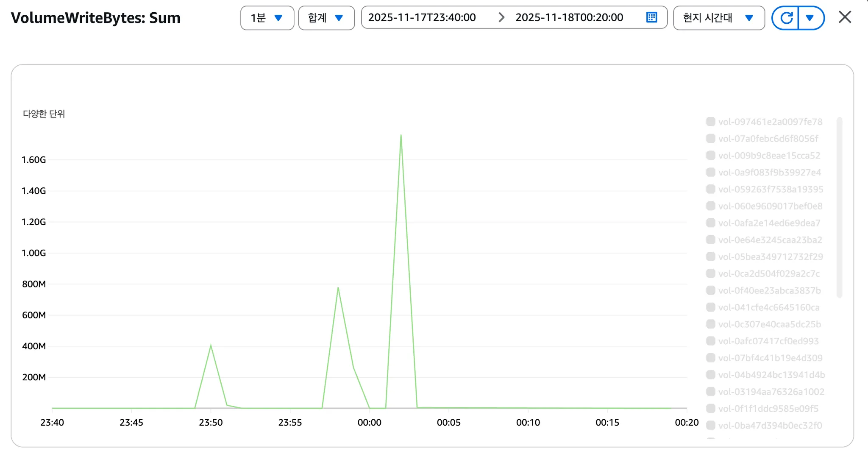
Task: Click the 00:05 x-axis time label
Action: pos(449,422)
